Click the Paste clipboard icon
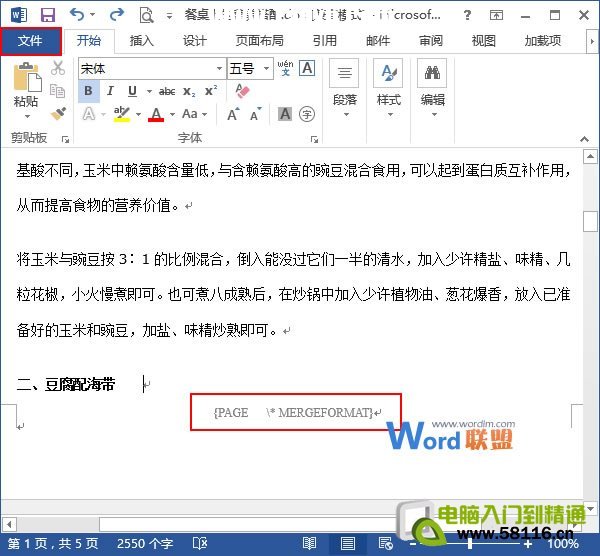Image resolution: width=600 pixels, height=556 pixels. click(26, 77)
